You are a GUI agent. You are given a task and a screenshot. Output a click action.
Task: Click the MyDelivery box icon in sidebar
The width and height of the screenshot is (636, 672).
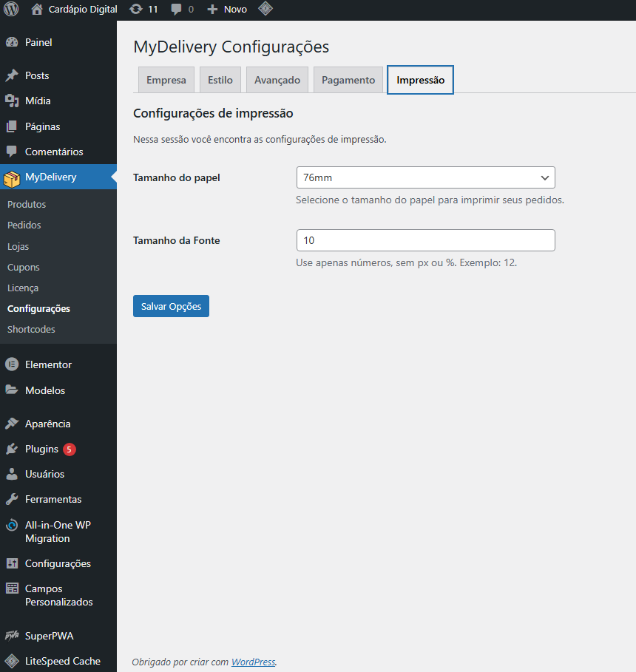(12, 177)
